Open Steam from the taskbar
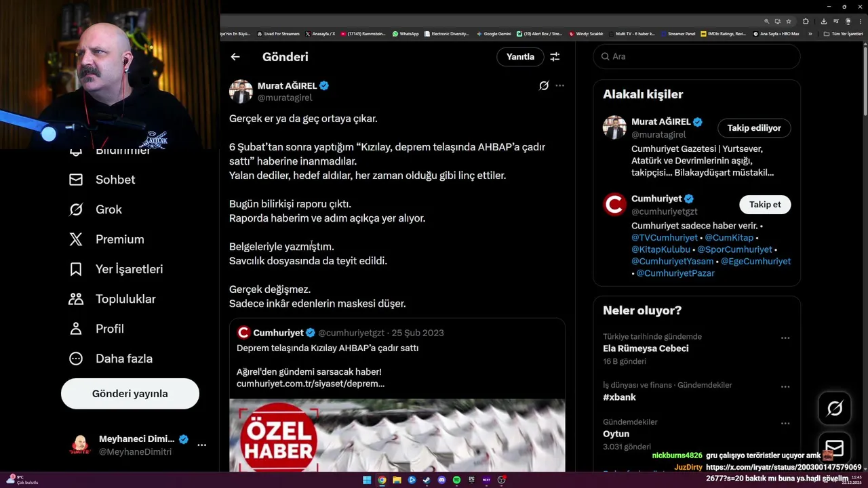Screen dimensions: 868x488 427,480
